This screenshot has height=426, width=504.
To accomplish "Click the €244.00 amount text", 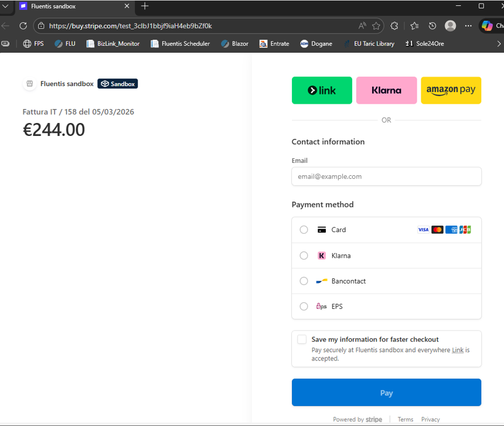I will point(54,129).
